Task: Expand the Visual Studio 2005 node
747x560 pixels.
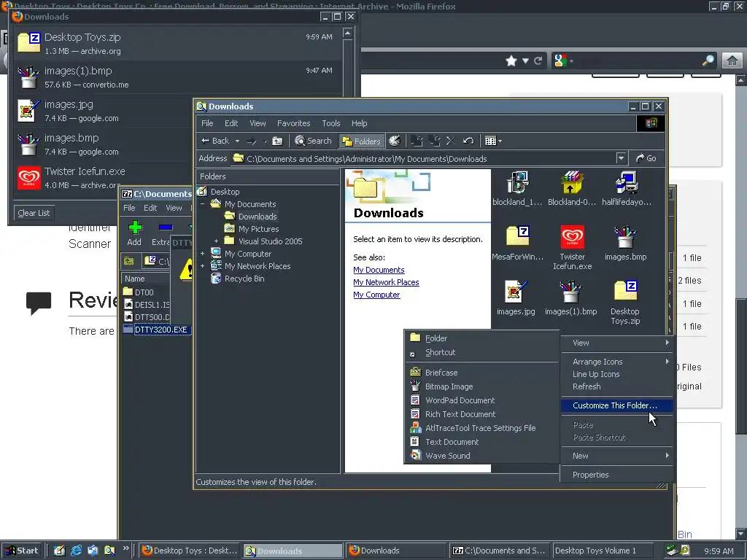Action: point(216,241)
